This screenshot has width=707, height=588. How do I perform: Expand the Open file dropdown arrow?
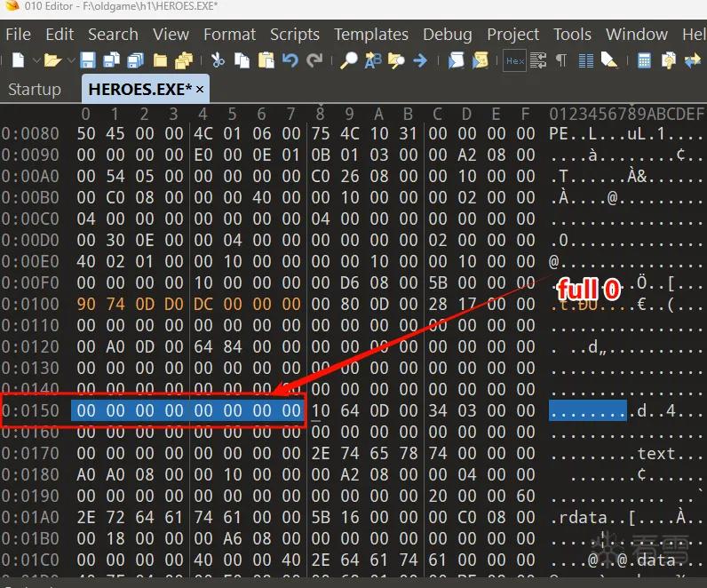pos(71,60)
